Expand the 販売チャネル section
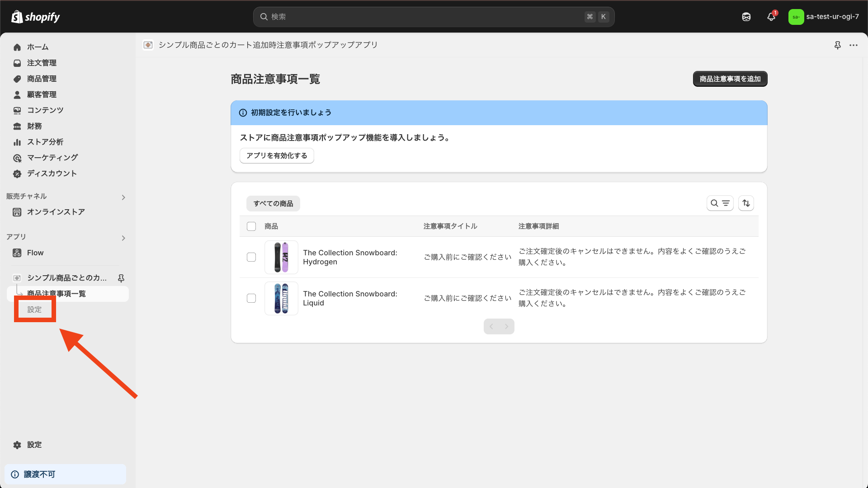This screenshot has height=488, width=868. tap(123, 197)
